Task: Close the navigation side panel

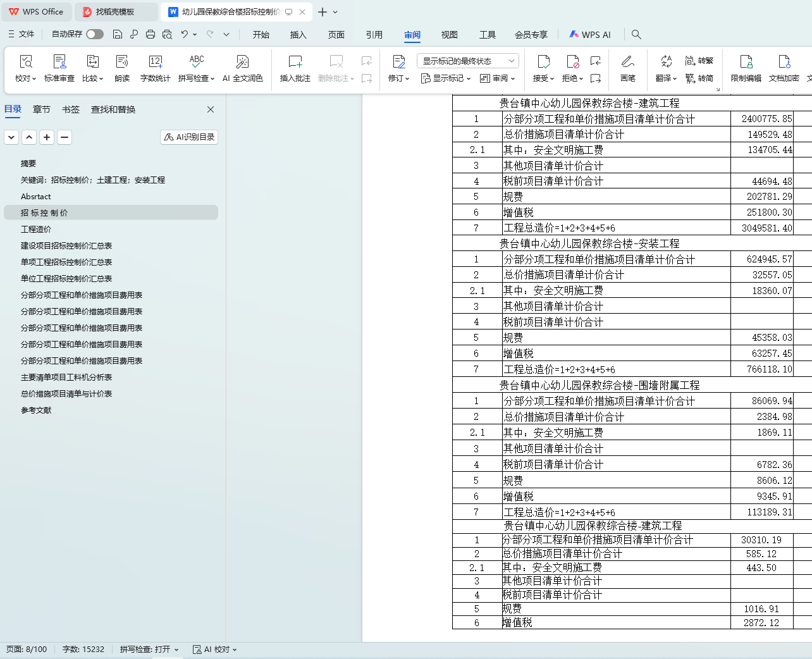Action: [x=211, y=109]
